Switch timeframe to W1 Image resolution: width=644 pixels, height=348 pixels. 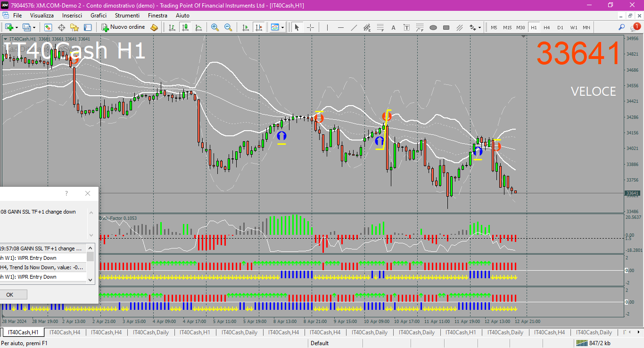point(573,27)
